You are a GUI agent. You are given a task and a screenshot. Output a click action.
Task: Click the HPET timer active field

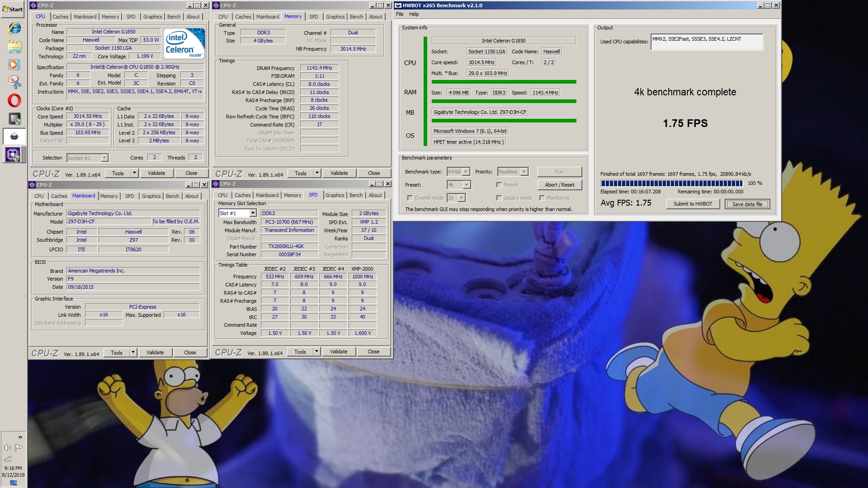468,142
